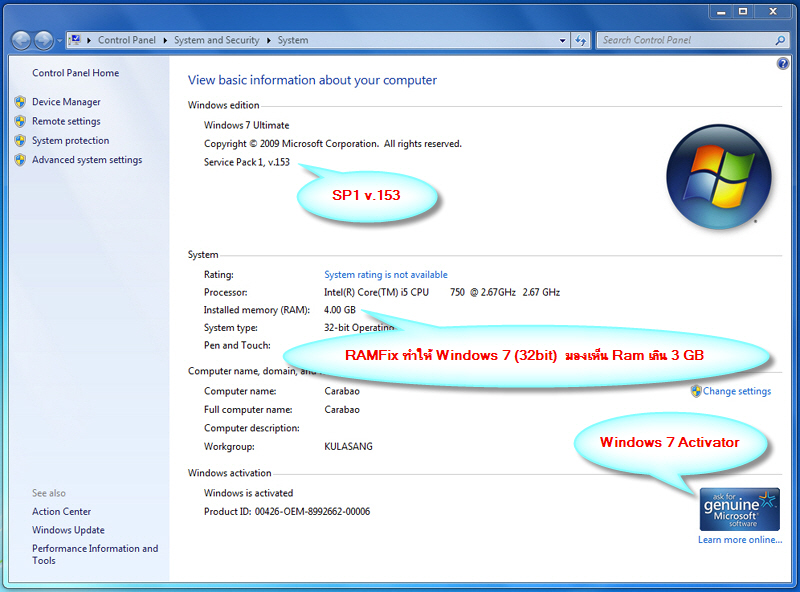Click the 'Windows 7 Ultimate' edition text
Screen dimensions: 800x592
(x=246, y=125)
